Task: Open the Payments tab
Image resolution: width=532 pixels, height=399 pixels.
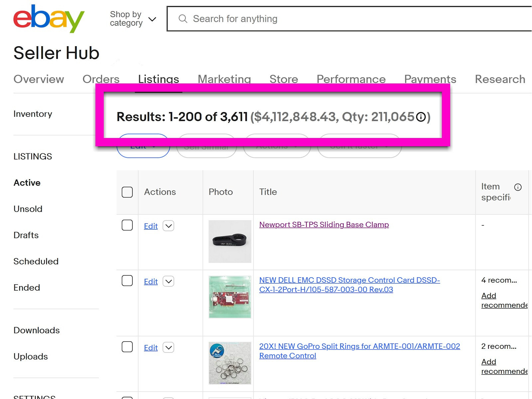Action: pos(430,79)
